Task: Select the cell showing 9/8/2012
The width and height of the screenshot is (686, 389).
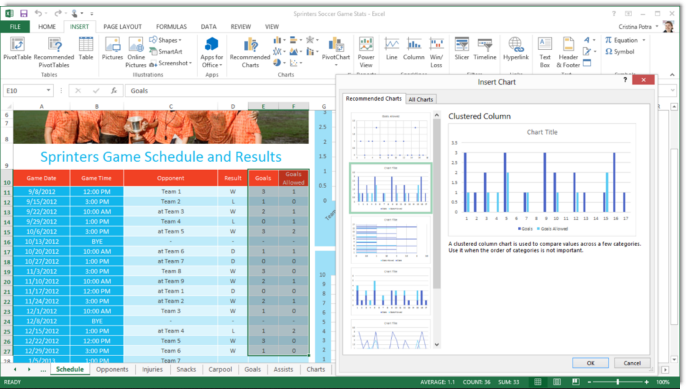Action: (x=41, y=192)
